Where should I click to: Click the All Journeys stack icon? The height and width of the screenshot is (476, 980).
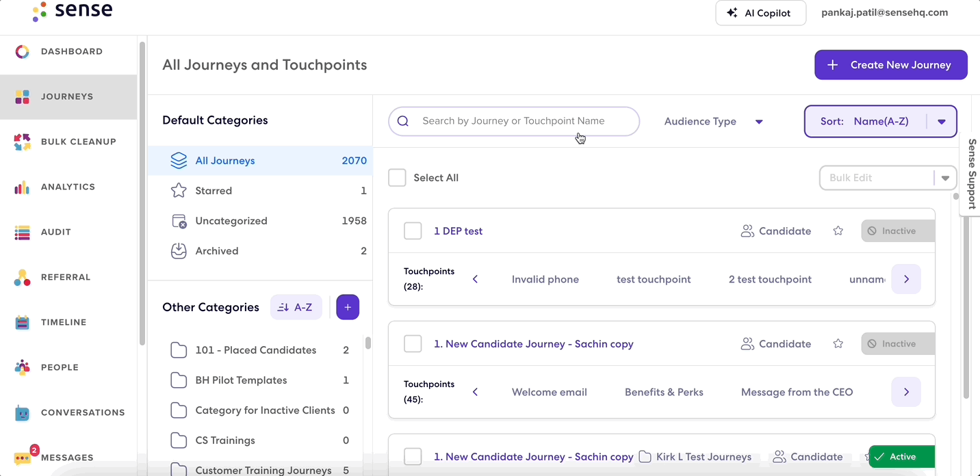tap(179, 161)
